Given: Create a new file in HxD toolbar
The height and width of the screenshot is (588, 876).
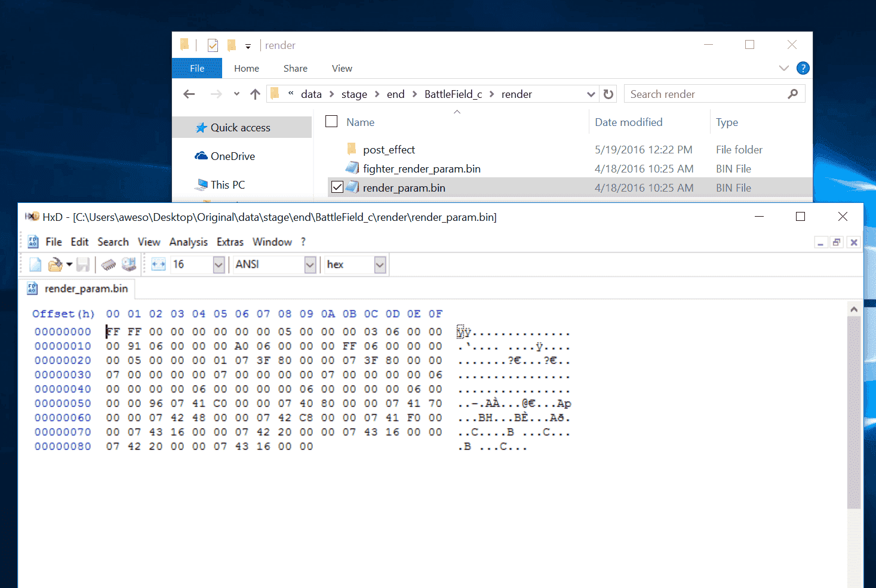Looking at the screenshot, I should point(35,264).
